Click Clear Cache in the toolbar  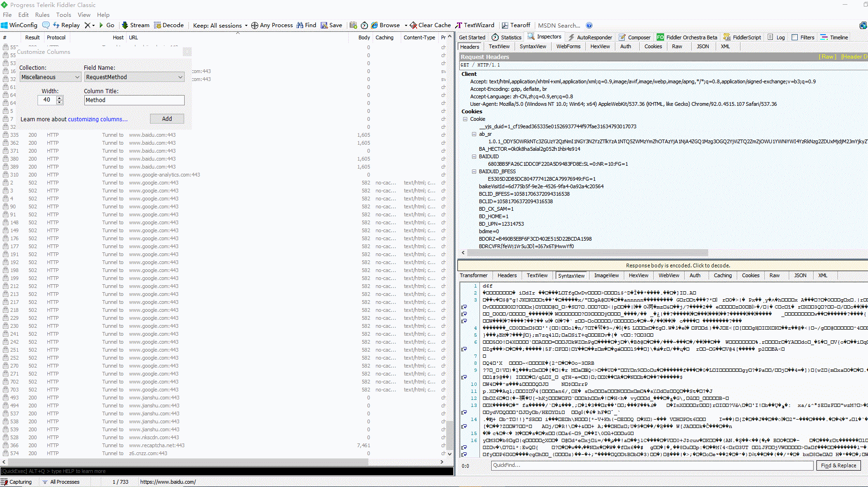pyautogui.click(x=430, y=25)
